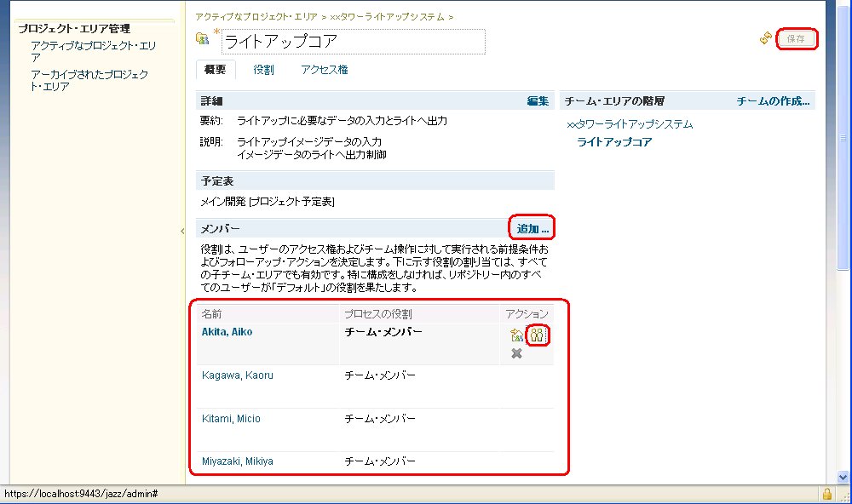
Task: Open member Kagawa, Kaoru
Action: (238, 375)
